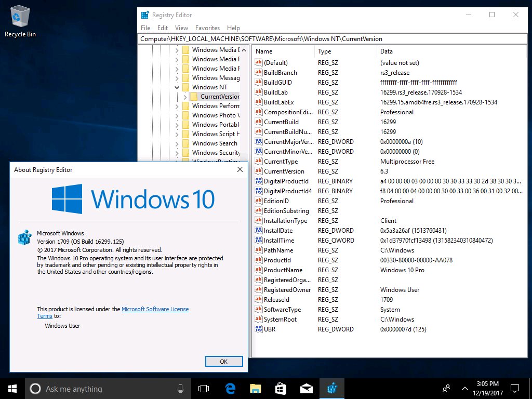Select the ProductId value row
The height and width of the screenshot is (399, 532).
(x=389, y=260)
